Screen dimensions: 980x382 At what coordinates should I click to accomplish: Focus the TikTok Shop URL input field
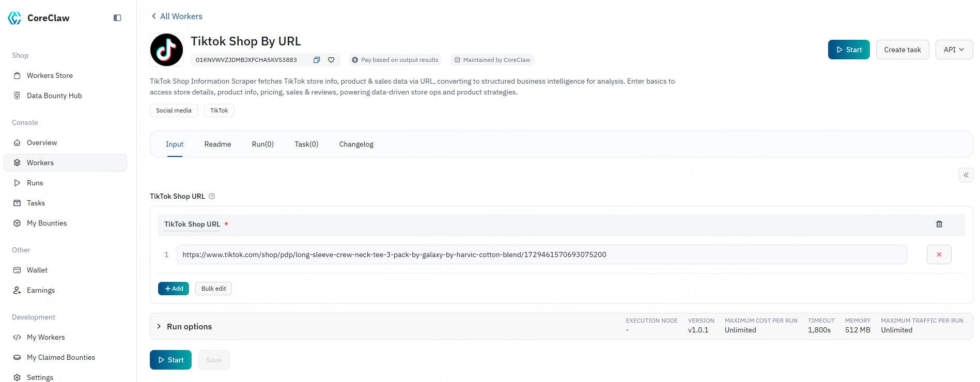(541, 254)
